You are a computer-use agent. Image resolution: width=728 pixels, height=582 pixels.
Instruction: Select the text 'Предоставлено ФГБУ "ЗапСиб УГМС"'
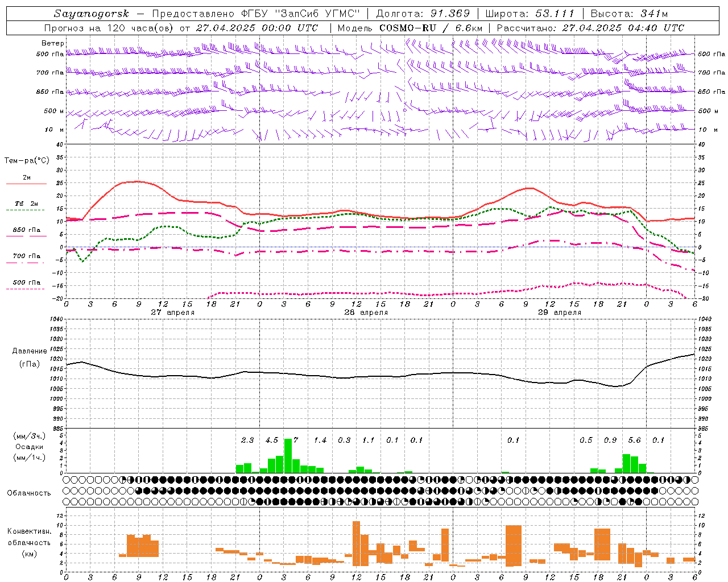(x=256, y=14)
